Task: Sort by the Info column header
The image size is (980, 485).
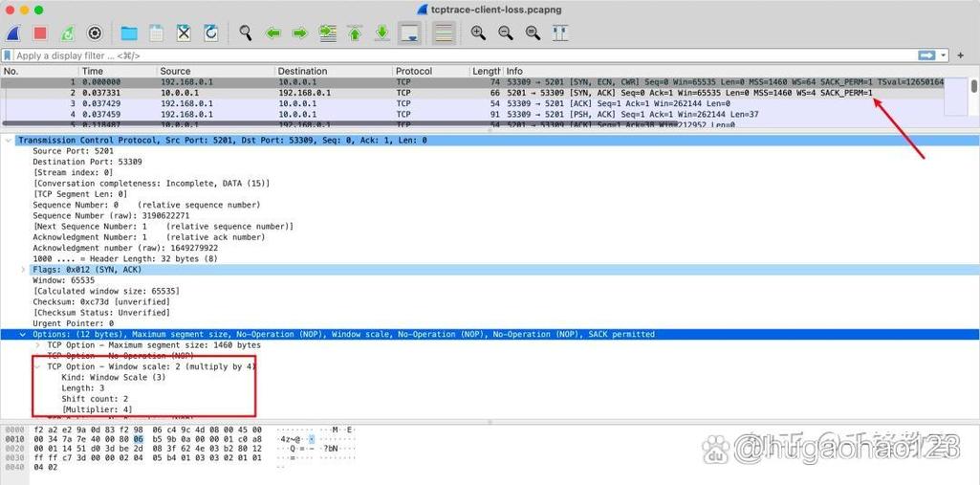Action: click(734, 71)
